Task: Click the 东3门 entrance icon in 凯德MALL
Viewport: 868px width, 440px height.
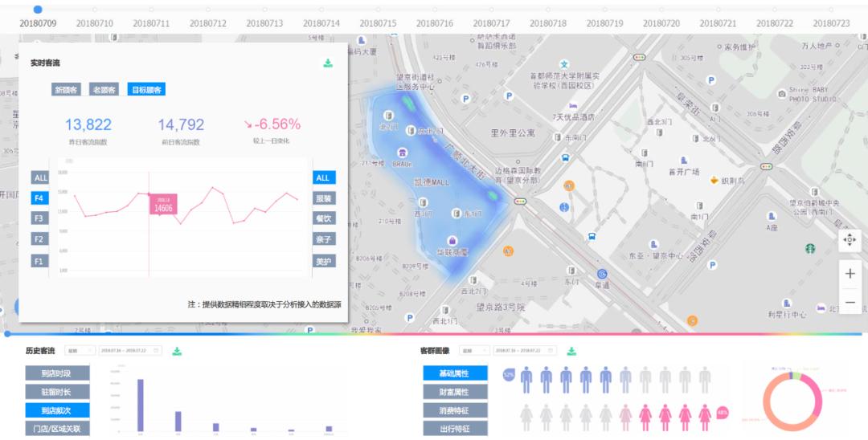Action: [x=457, y=213]
